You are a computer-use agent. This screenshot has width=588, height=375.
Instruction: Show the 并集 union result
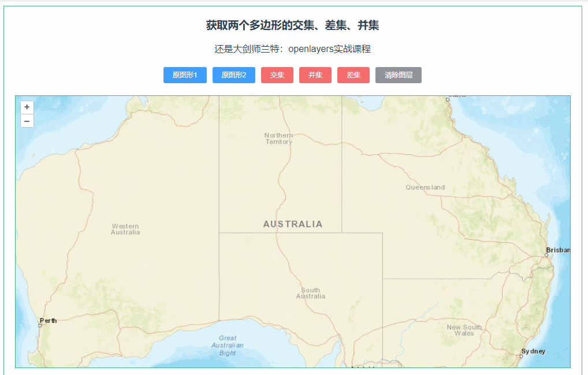[315, 75]
